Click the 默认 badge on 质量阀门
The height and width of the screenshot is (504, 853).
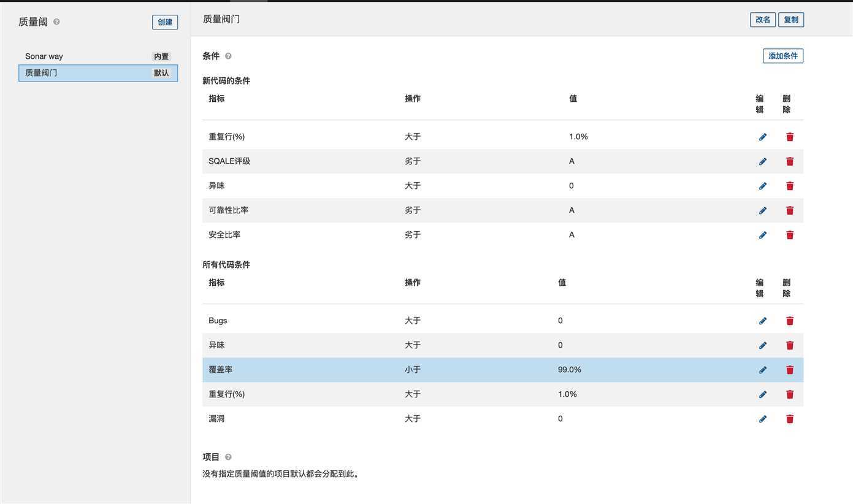coord(161,73)
